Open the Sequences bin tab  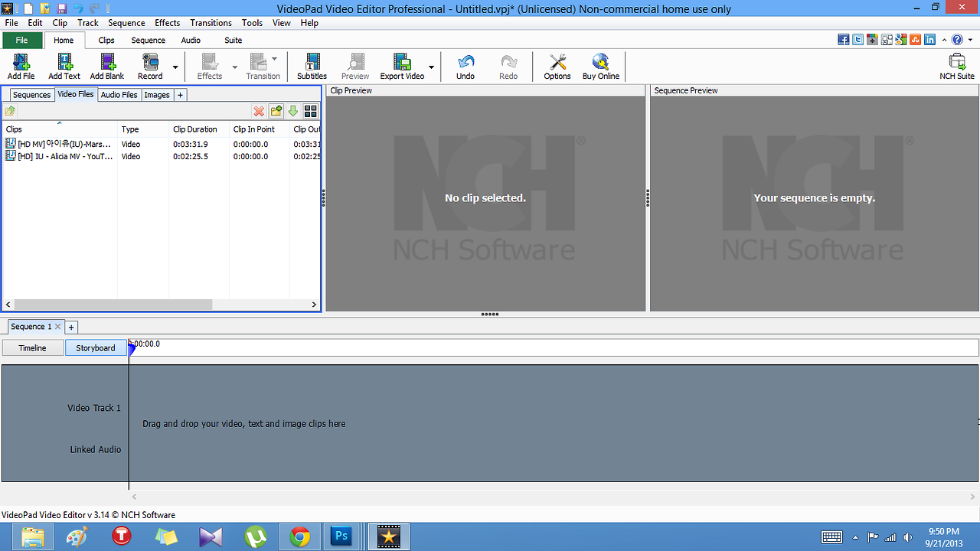31,95
